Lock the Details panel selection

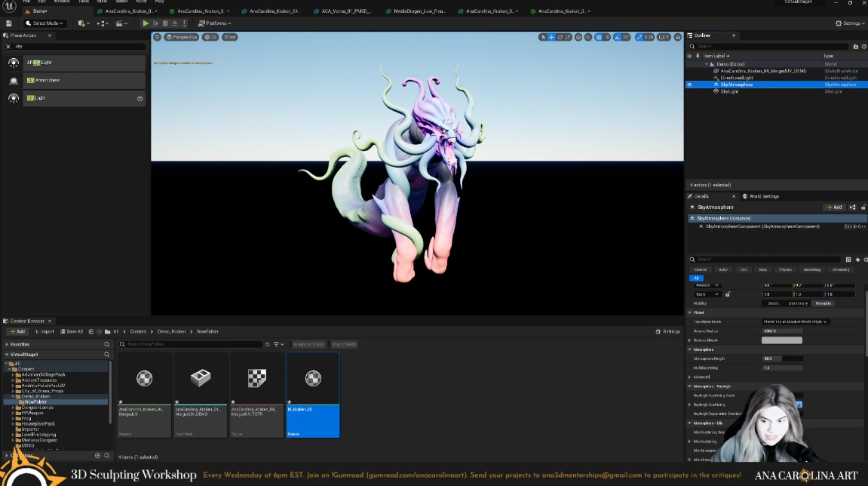863,208
